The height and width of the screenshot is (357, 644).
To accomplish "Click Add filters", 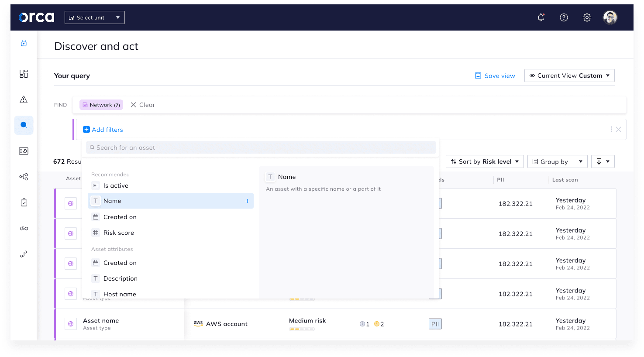I will [x=103, y=130].
